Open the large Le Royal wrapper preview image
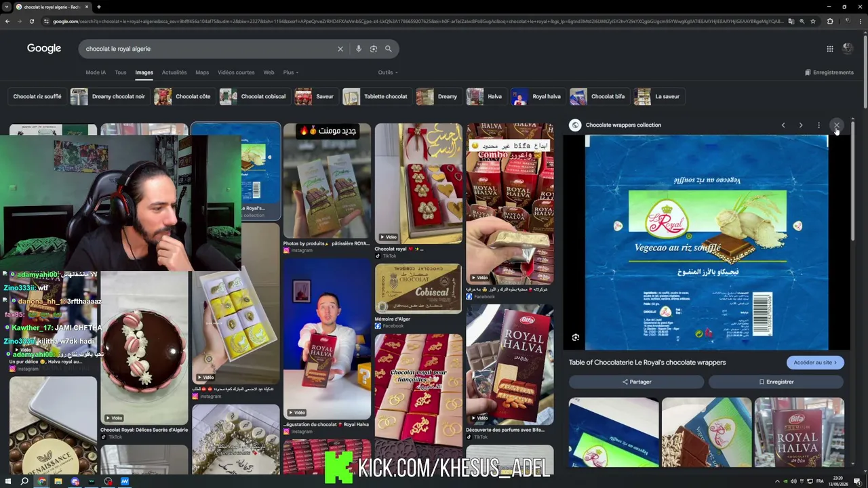This screenshot has width=868, height=488. pos(707,243)
